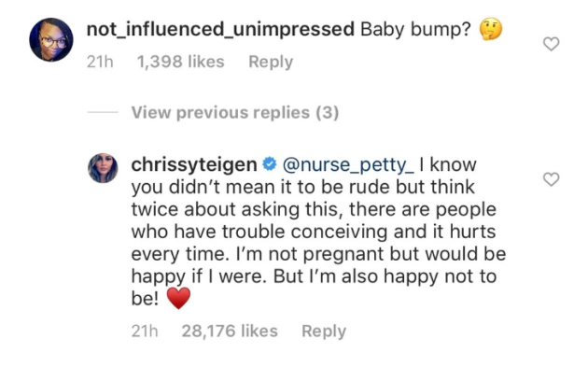Open the chrissyteigen username link
Screen dimensions: 588x367
pyautogui.click(x=194, y=164)
